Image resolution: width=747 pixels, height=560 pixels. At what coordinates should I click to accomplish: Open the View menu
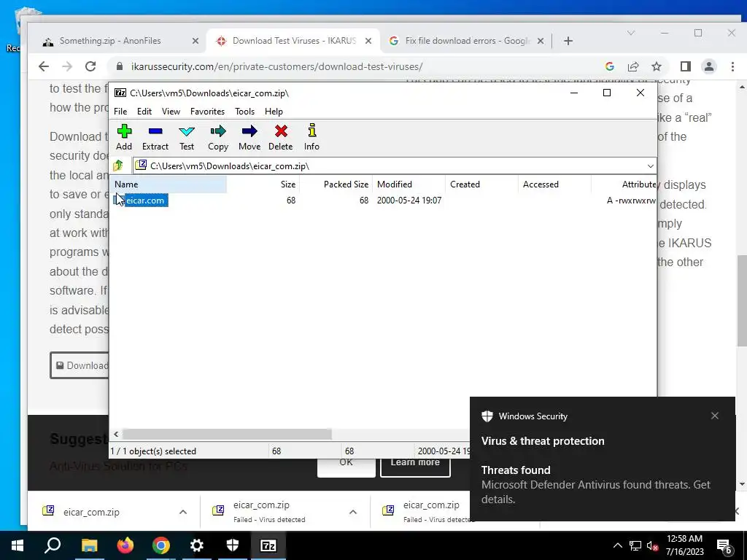tap(171, 112)
